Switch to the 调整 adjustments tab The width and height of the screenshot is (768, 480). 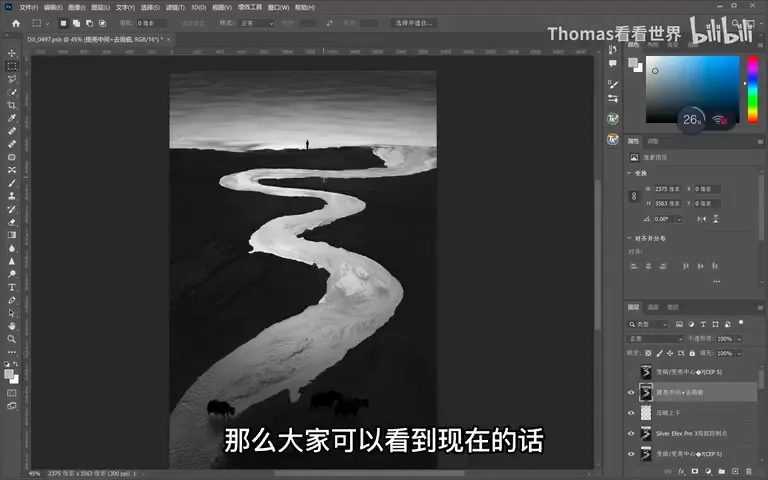click(653, 141)
